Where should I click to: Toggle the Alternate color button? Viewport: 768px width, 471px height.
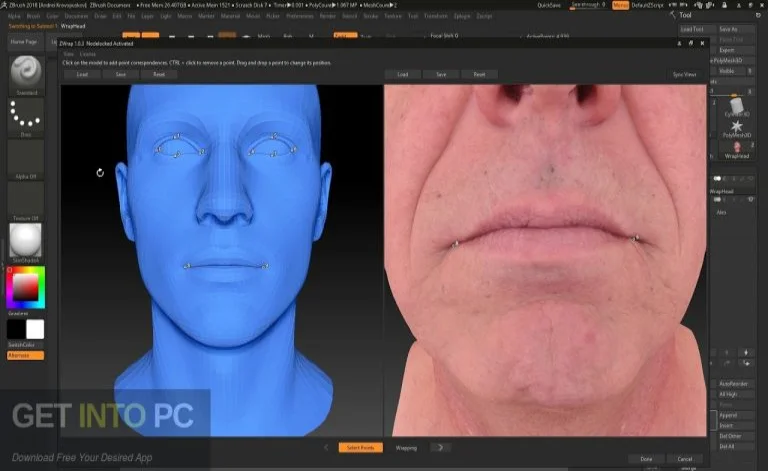pos(19,355)
